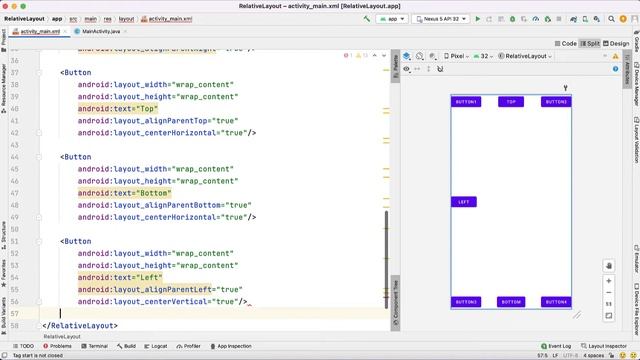Click the editor vertical scrollbar thumb
Image resolution: width=640 pixels, height=360 pixels.
[386, 259]
